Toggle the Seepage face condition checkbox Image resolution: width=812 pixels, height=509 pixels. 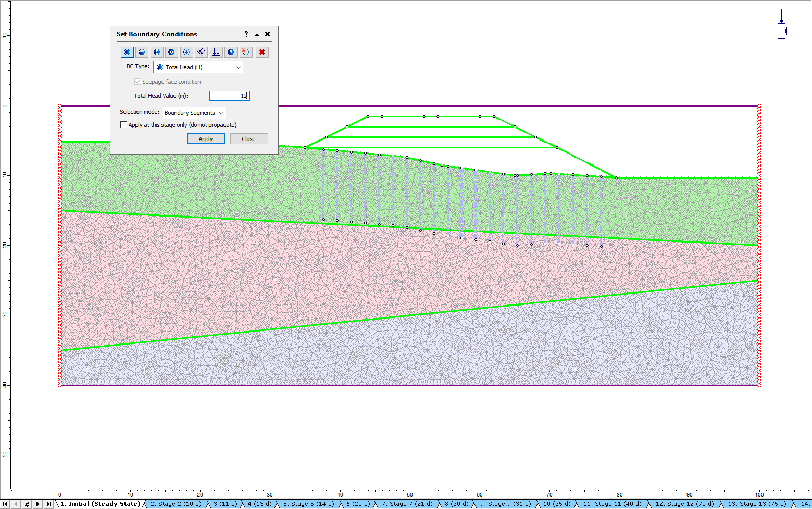pyautogui.click(x=138, y=82)
